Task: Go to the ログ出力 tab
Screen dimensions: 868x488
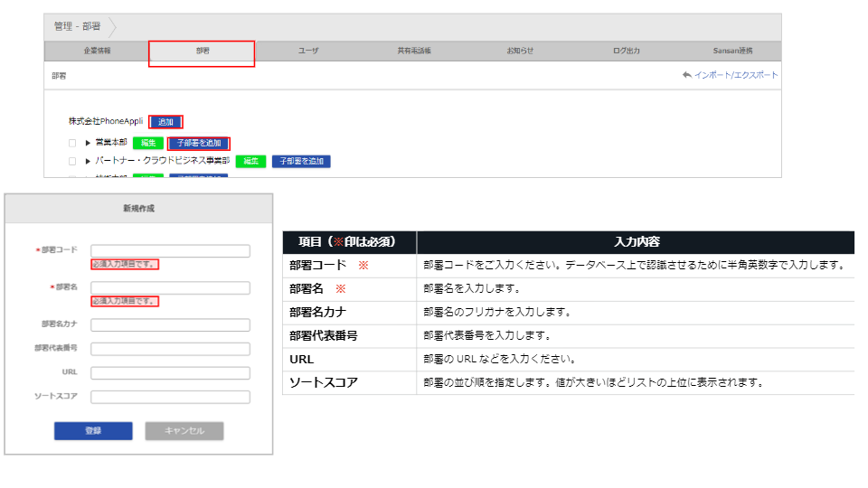Action: pyautogui.click(x=626, y=51)
